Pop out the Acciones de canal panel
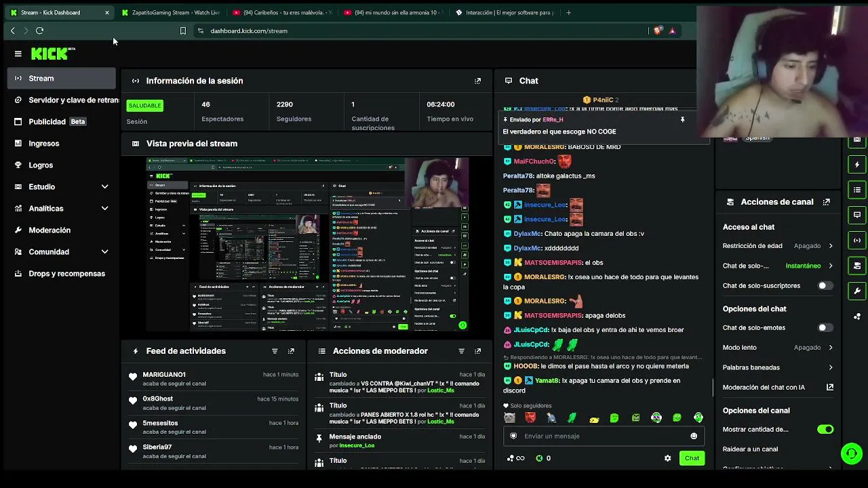The image size is (868, 488). point(827,202)
